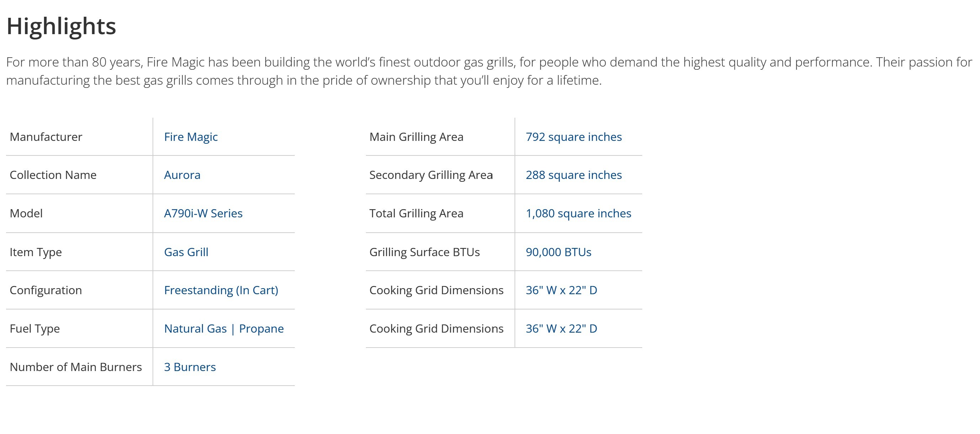Click the 288 square inches link
The height and width of the screenshot is (434, 980).
[x=573, y=175]
